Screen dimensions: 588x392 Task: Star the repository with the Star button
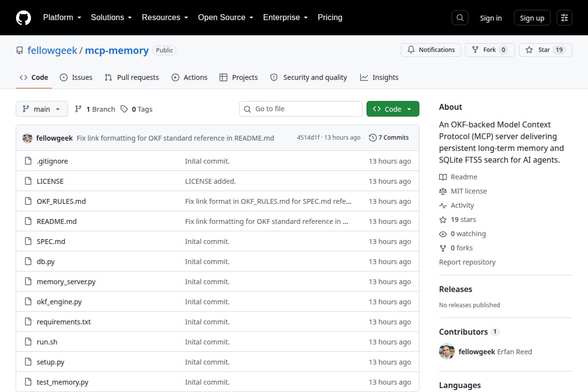coord(545,50)
